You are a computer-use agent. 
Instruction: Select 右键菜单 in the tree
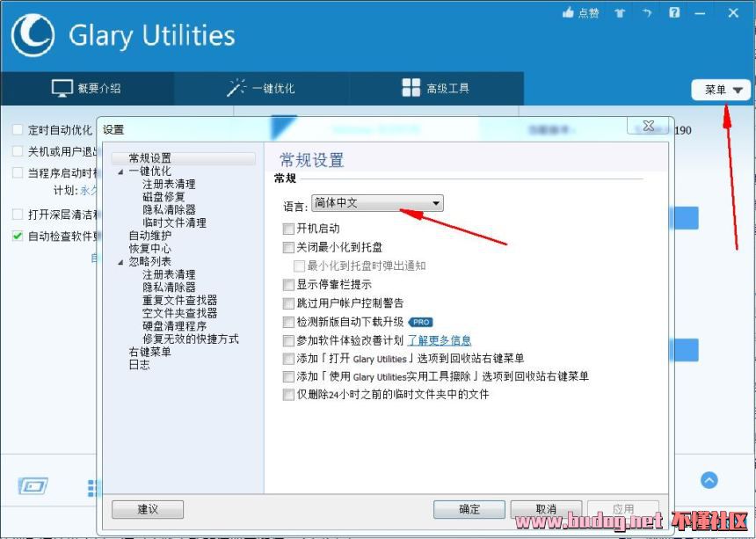coord(149,352)
